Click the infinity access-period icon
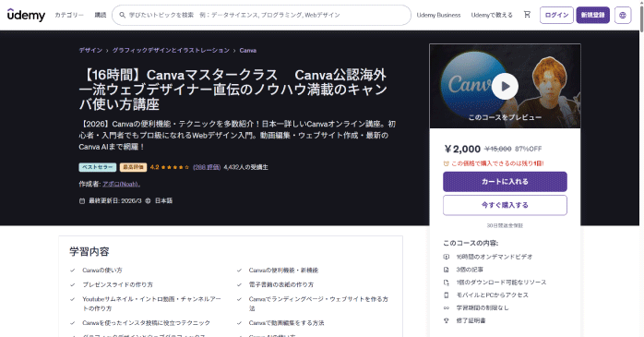 tap(446, 307)
